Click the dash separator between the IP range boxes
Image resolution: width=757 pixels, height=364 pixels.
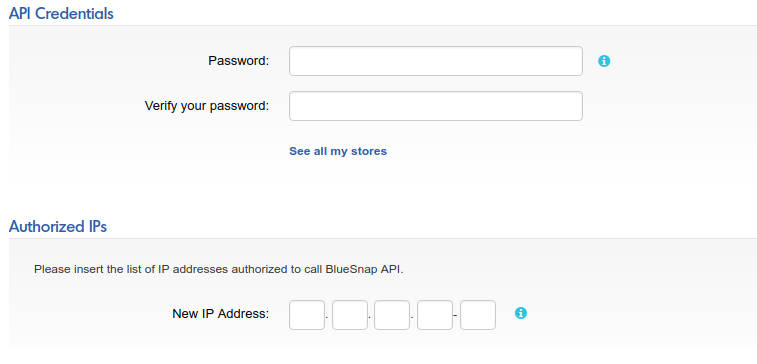pos(456,317)
